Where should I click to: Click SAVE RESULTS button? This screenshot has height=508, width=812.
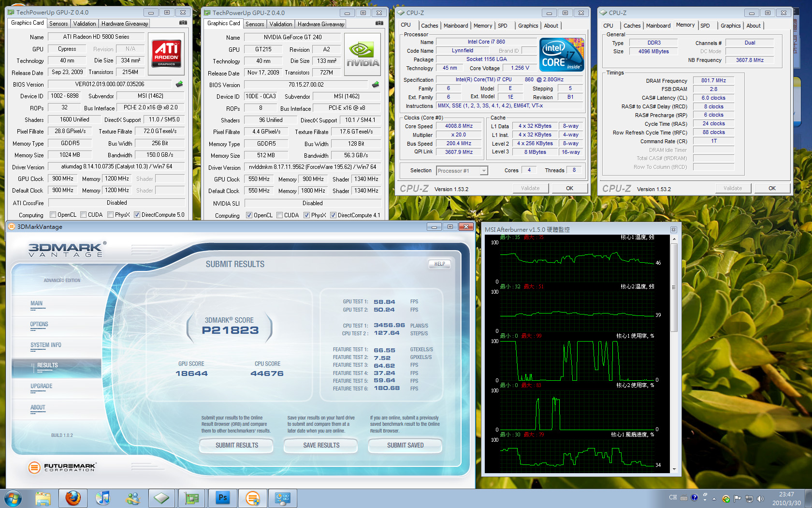point(321,445)
